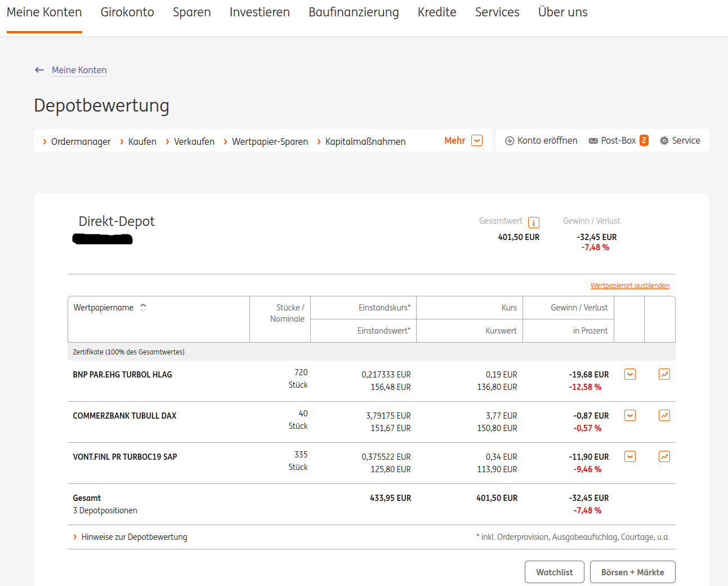Expand Hinweise zur Depotbewertung
This screenshot has height=586, width=728.
click(x=134, y=537)
